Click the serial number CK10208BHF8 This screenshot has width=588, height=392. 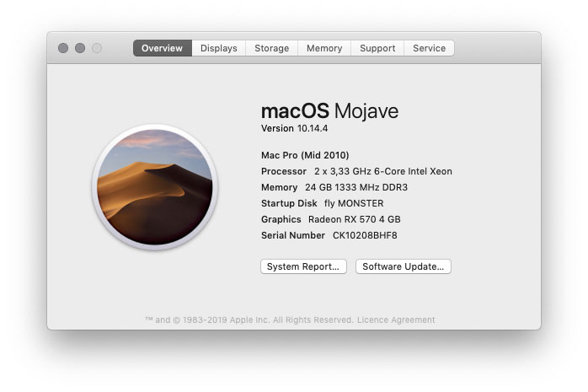coord(364,235)
